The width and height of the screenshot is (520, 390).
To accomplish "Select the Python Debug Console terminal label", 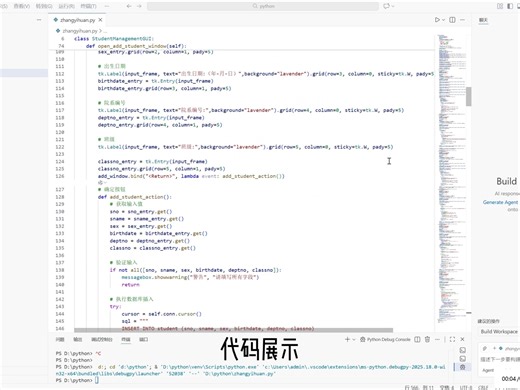I will [x=385, y=339].
